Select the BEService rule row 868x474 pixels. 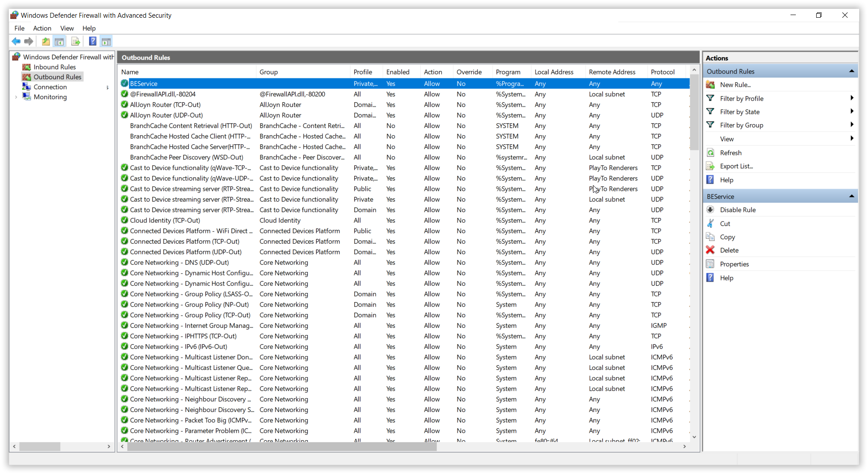404,84
